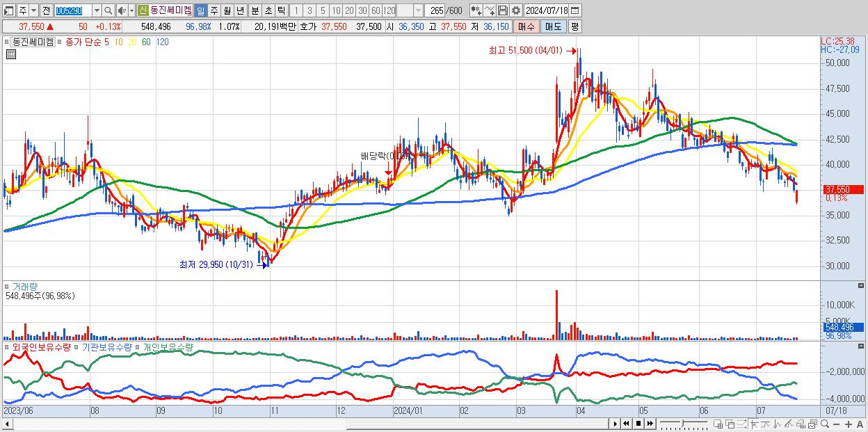
Task: Click the chart playback play button
Action: tap(616, 424)
